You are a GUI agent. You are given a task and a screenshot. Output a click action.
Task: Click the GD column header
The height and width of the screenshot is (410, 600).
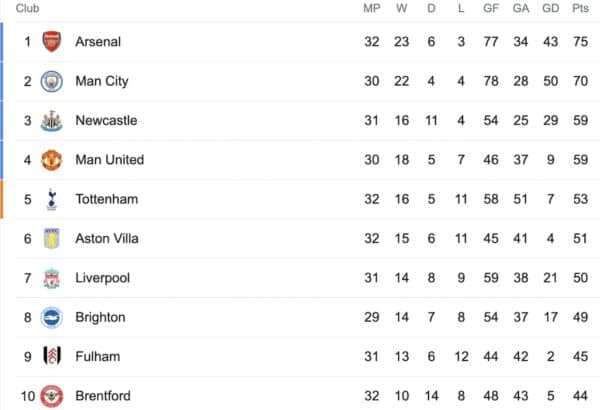click(x=551, y=8)
